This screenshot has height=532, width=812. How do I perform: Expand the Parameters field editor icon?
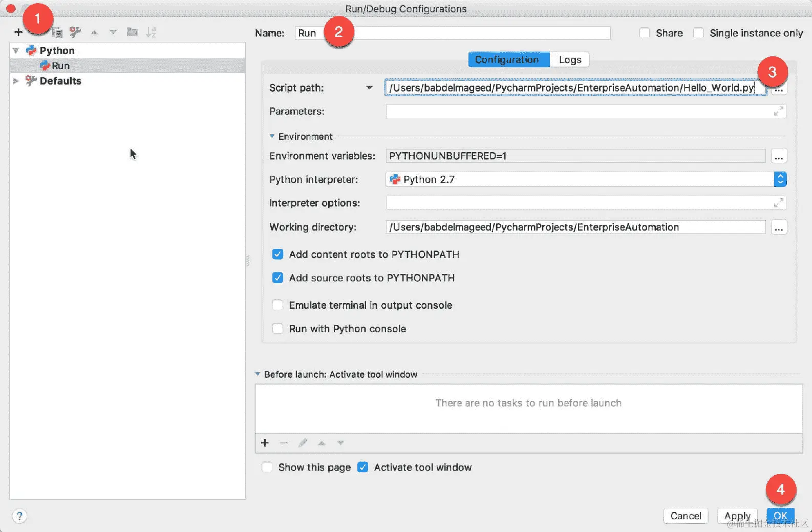(779, 111)
